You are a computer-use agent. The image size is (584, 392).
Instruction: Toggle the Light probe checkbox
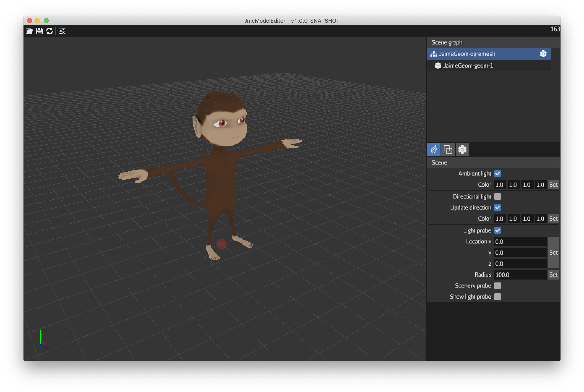point(497,230)
